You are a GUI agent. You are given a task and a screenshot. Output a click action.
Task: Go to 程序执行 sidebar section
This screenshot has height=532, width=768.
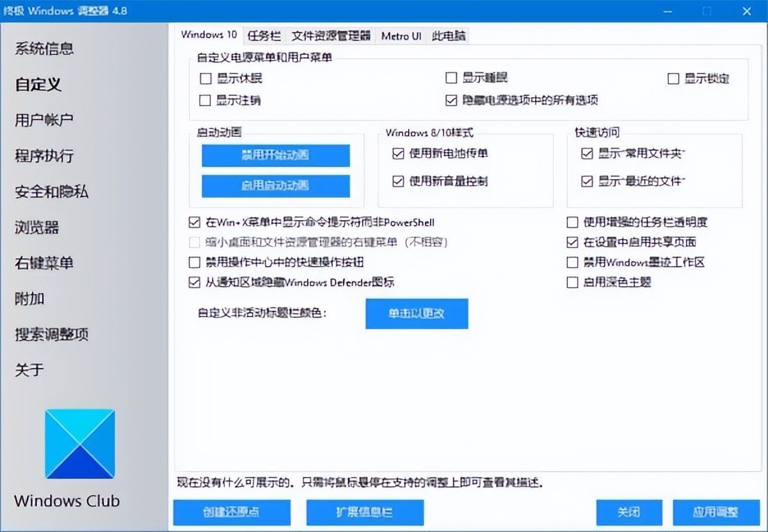tap(44, 156)
